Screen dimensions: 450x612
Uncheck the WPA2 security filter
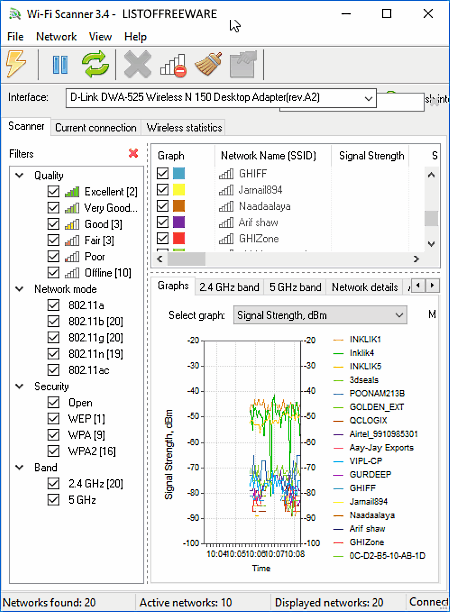pos(53,451)
